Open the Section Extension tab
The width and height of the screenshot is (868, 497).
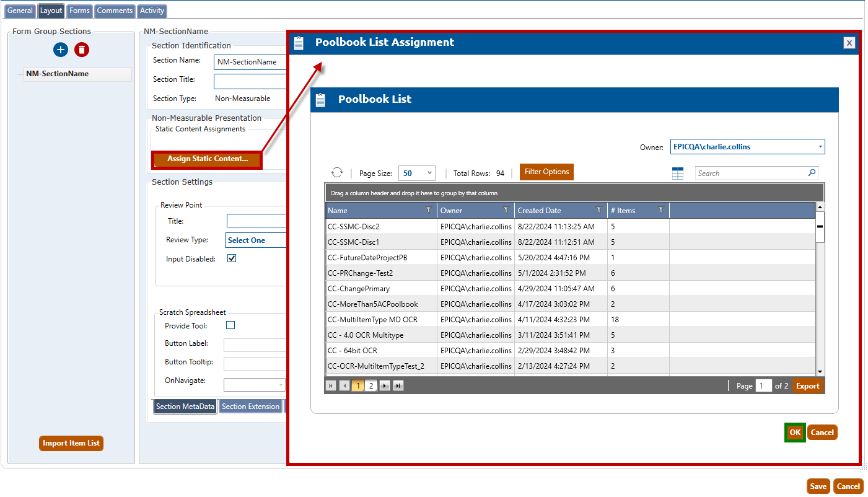point(250,407)
